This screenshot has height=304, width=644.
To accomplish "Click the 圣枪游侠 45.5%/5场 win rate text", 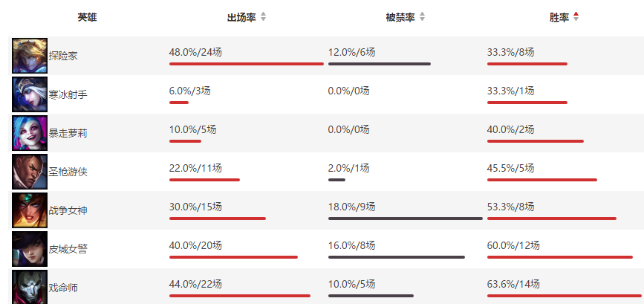I will click(x=510, y=168).
